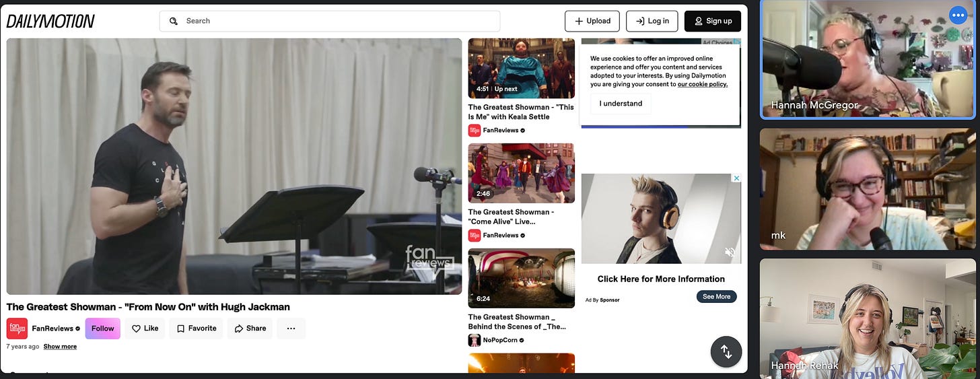Accept cookies with I understand button
980x379 pixels.
621,104
